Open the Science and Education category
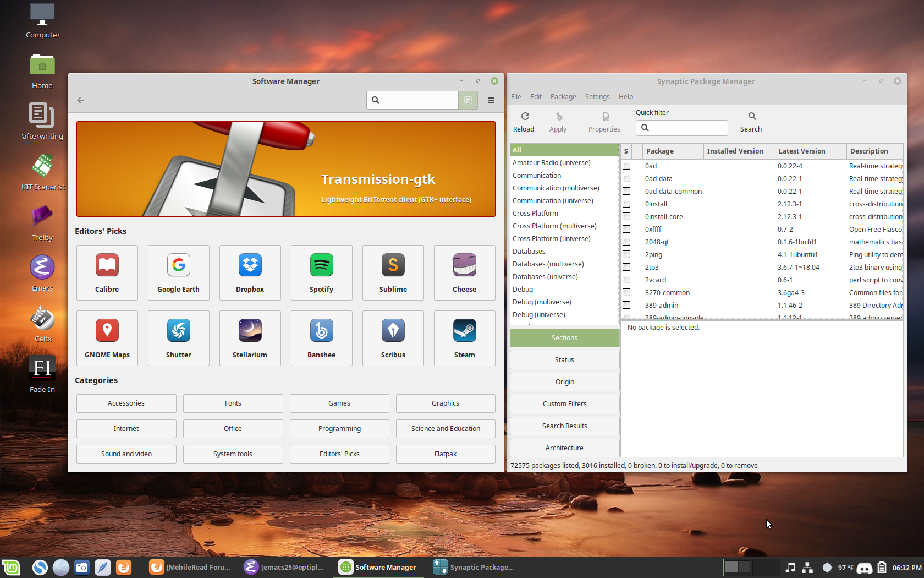 [x=446, y=429]
